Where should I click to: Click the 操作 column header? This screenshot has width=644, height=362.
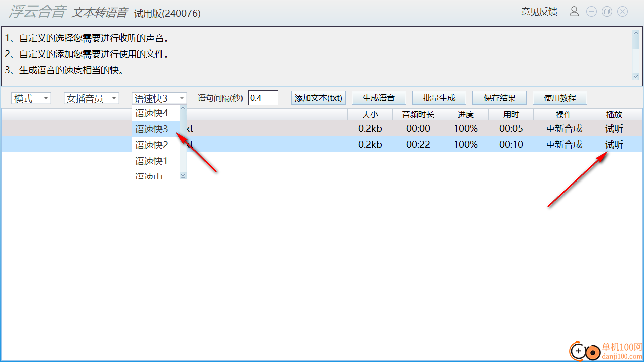(x=564, y=114)
